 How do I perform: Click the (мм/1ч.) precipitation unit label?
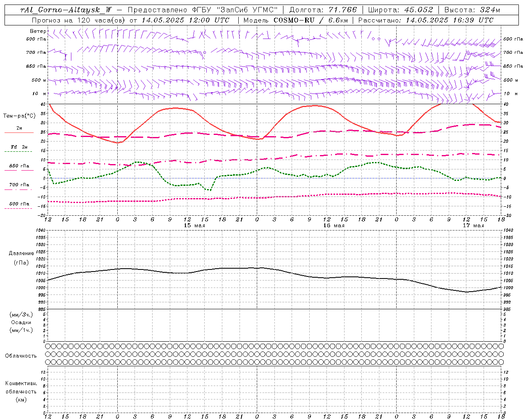pos(21,330)
